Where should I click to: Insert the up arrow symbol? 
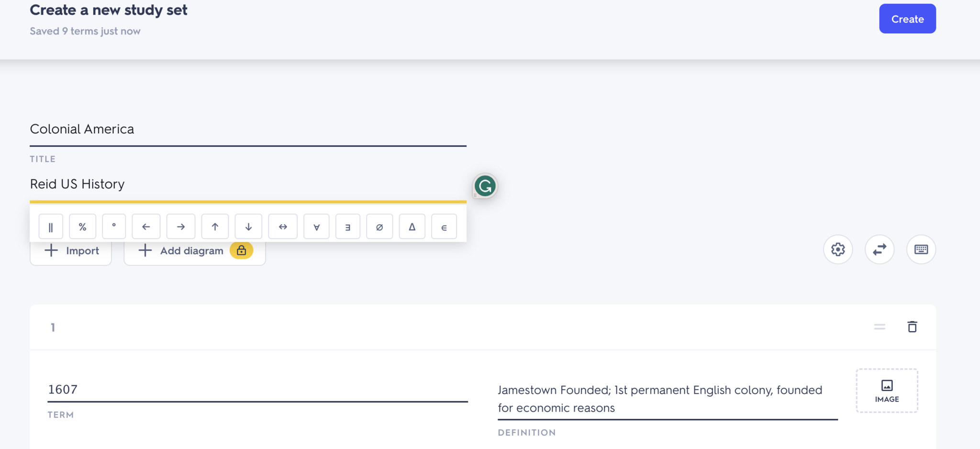tap(215, 226)
